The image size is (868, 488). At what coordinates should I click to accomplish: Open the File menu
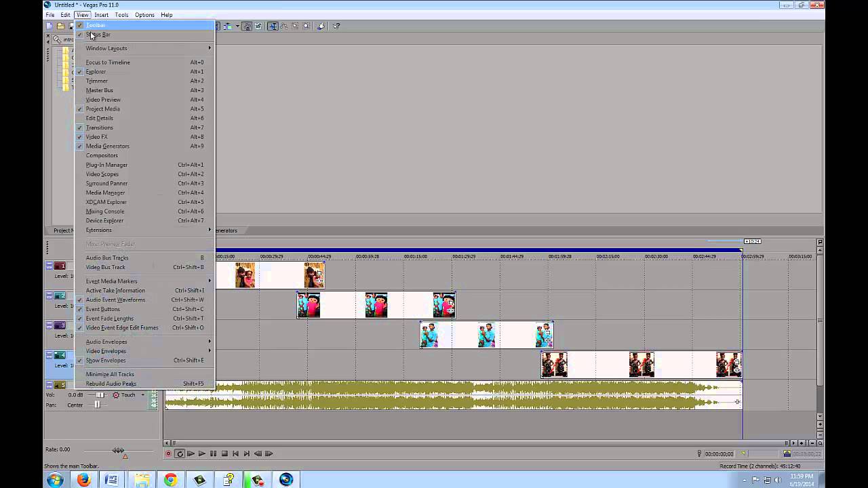[50, 14]
